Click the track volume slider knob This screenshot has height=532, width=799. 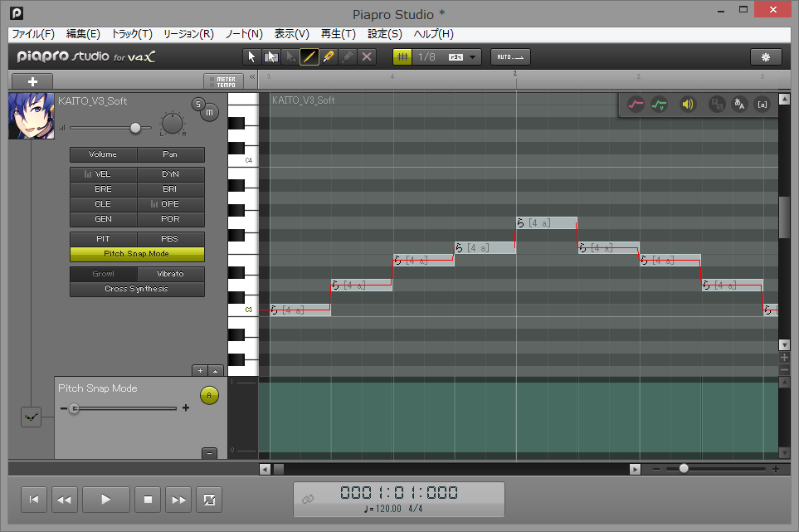(x=135, y=127)
